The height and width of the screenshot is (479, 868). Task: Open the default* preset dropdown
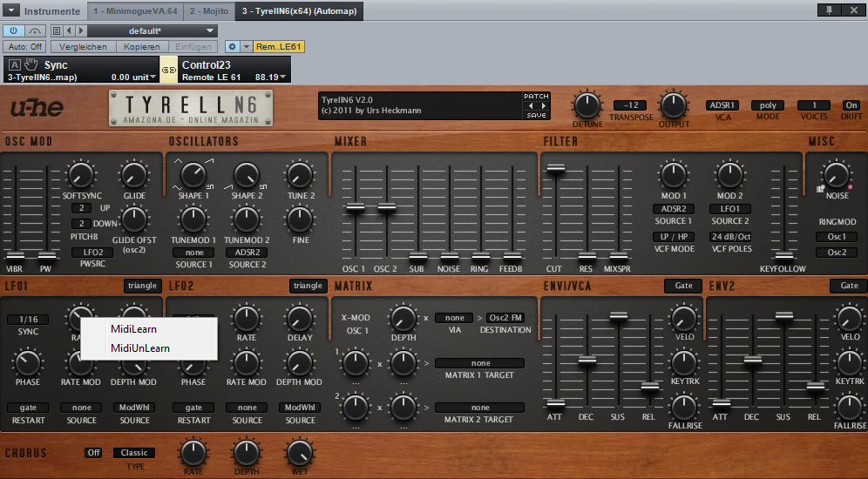click(x=152, y=31)
